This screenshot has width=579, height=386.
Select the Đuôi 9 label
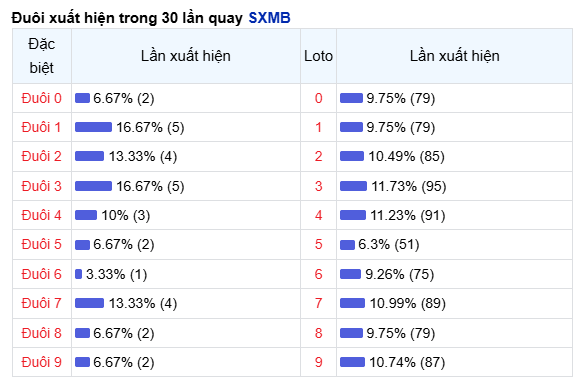point(41,362)
